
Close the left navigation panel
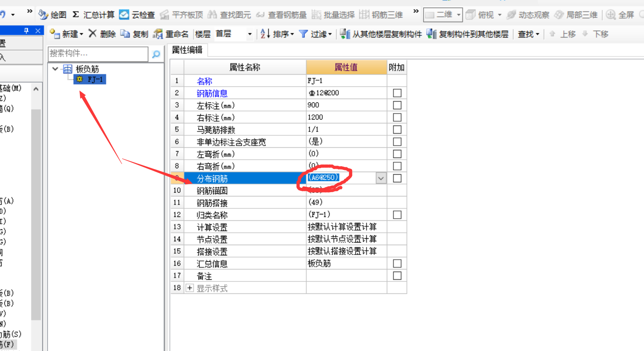coord(38,31)
